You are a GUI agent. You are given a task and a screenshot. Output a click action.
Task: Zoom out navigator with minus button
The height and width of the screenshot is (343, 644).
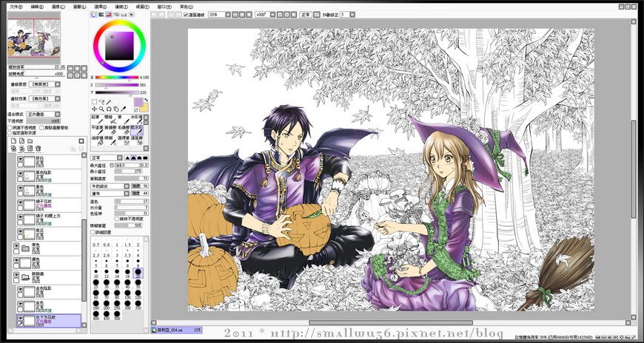pyautogui.click(x=70, y=68)
